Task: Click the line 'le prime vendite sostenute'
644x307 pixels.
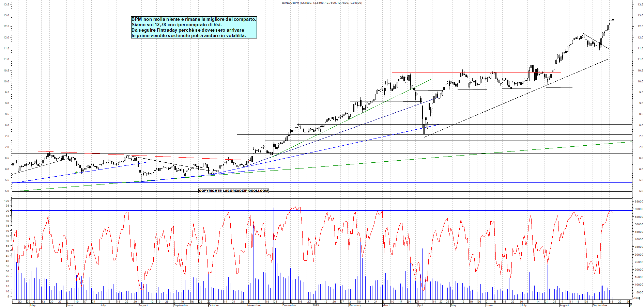Action: click(x=189, y=35)
